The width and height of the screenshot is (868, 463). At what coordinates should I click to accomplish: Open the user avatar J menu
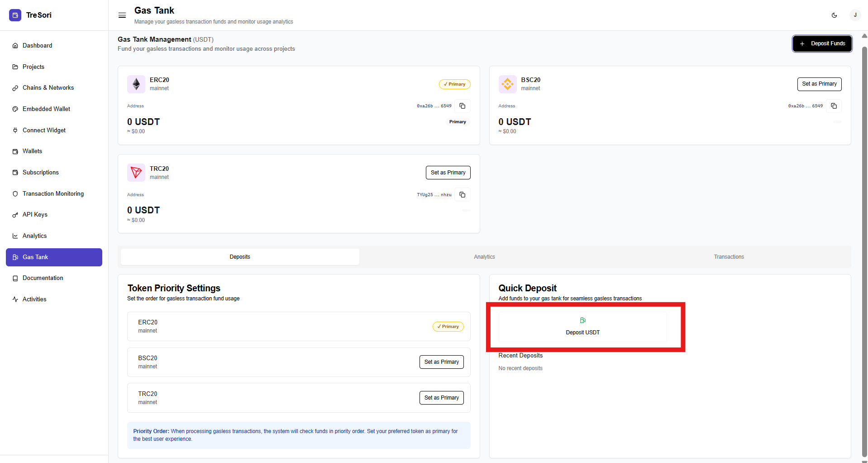(x=855, y=15)
